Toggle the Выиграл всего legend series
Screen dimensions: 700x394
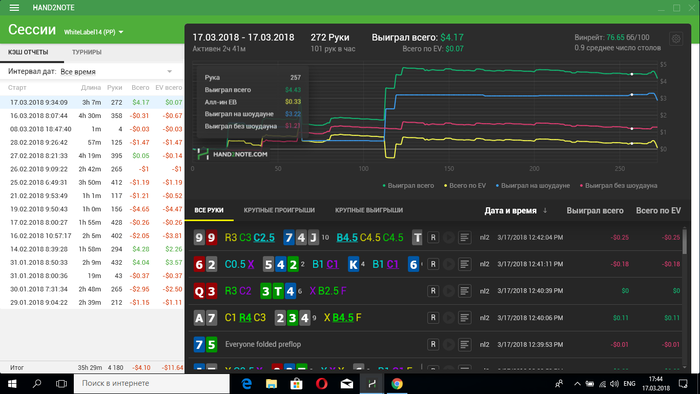tap(408, 186)
